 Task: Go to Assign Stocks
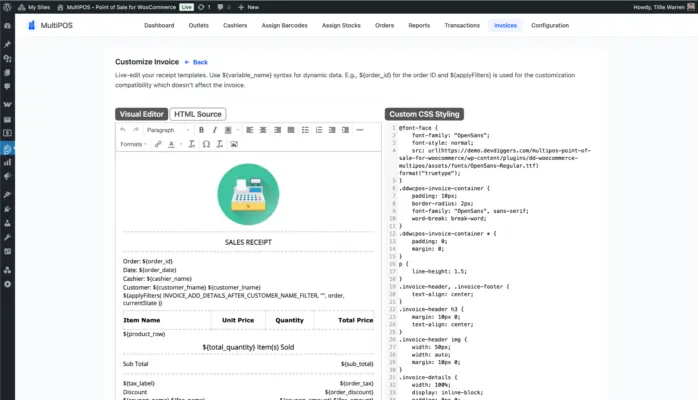[x=341, y=25]
